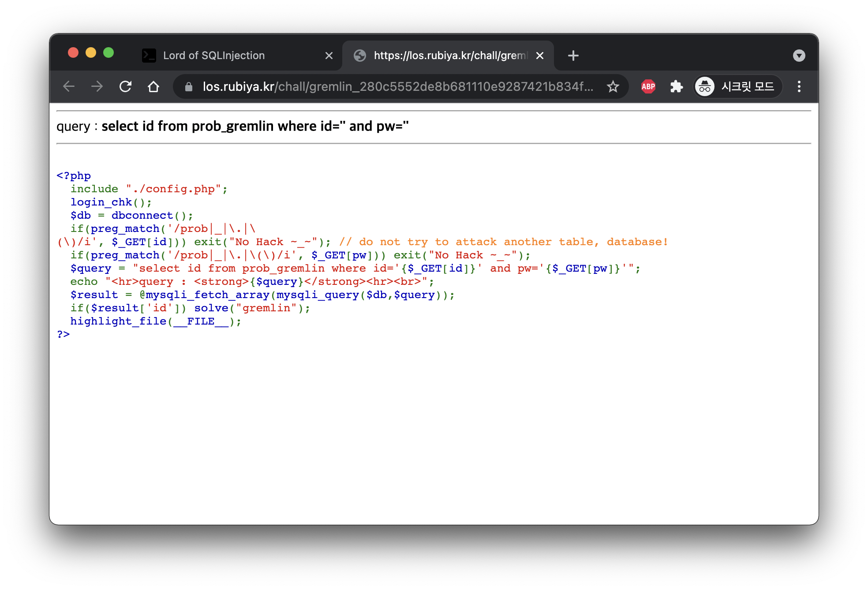Bookmark this page with the star icon
Image resolution: width=868 pixels, height=590 pixels.
click(x=613, y=86)
